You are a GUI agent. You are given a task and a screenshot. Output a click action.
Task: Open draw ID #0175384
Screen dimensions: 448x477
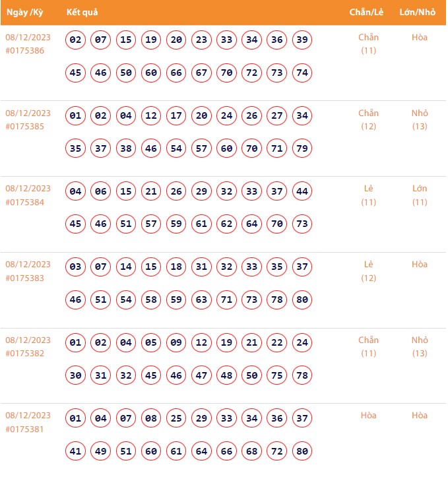25,203
